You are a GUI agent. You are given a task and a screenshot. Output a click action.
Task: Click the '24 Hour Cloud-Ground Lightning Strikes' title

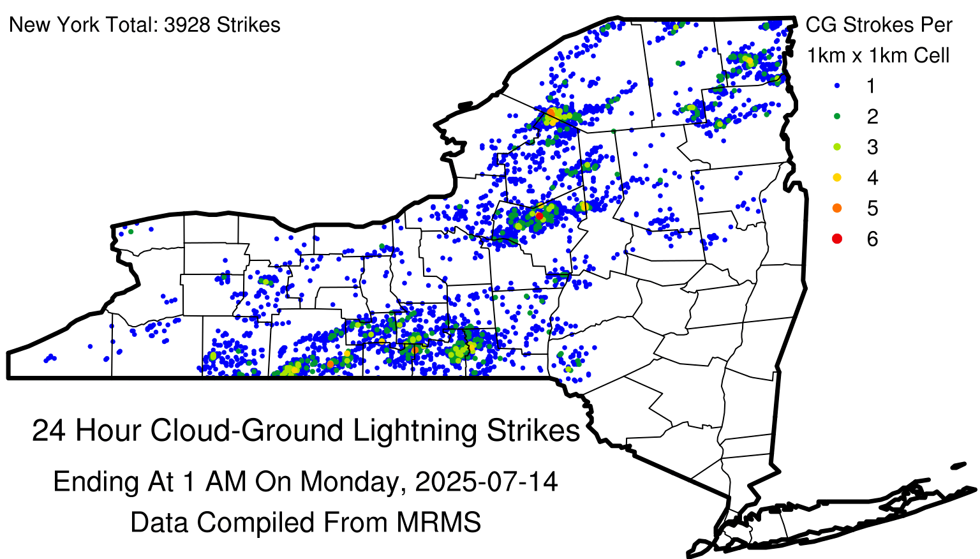pos(306,431)
